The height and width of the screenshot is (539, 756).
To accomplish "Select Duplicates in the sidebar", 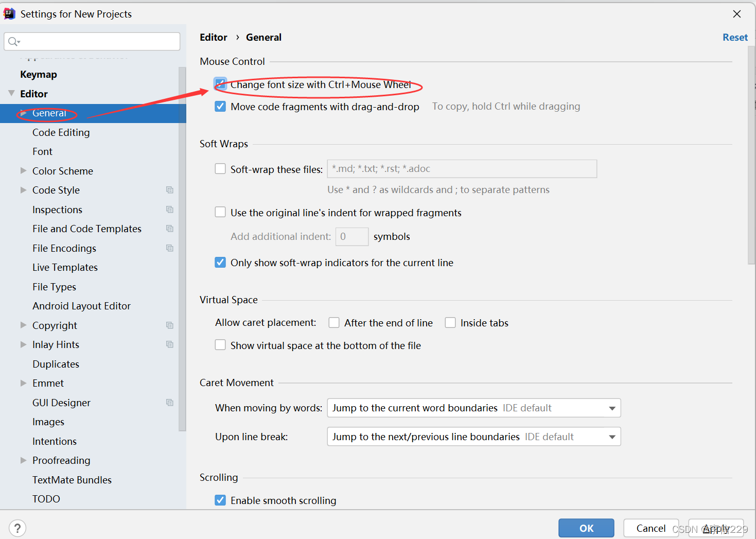I will point(56,364).
